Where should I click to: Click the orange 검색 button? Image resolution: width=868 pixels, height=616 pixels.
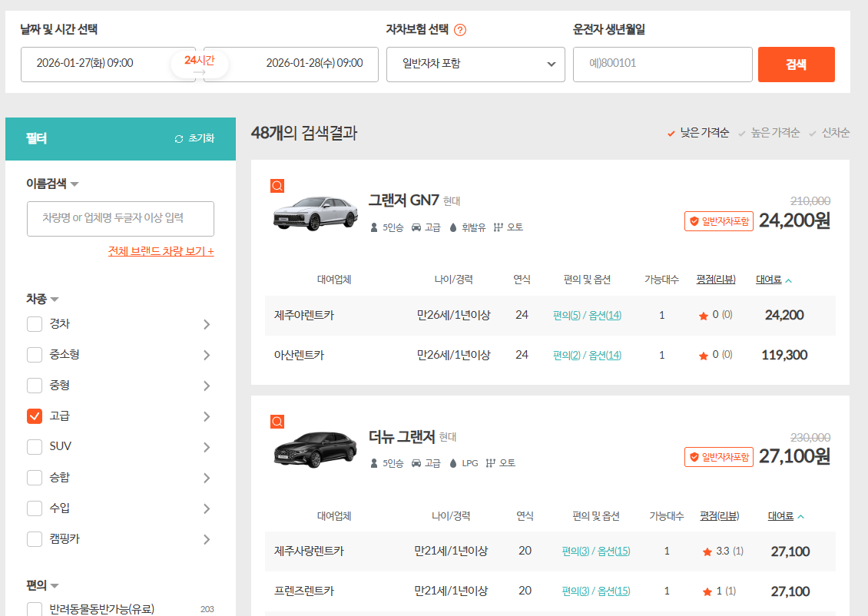coord(796,65)
